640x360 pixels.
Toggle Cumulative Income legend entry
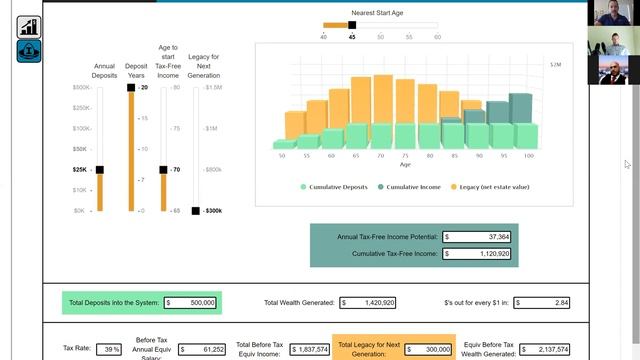pos(409,187)
